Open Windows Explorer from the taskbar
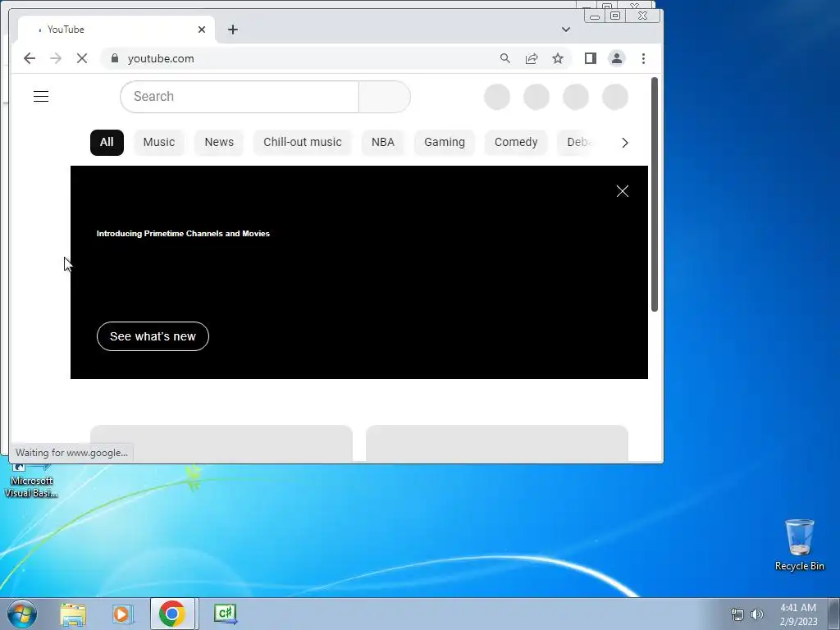 click(x=73, y=614)
